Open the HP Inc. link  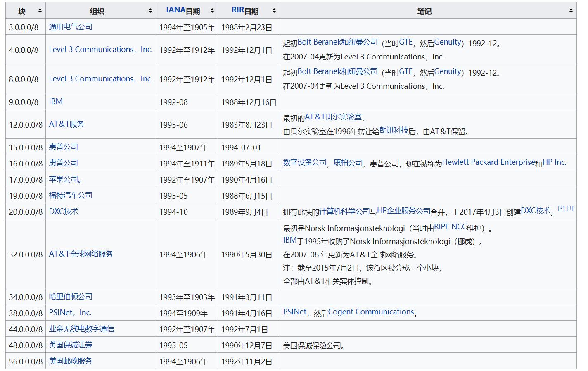[x=555, y=162]
